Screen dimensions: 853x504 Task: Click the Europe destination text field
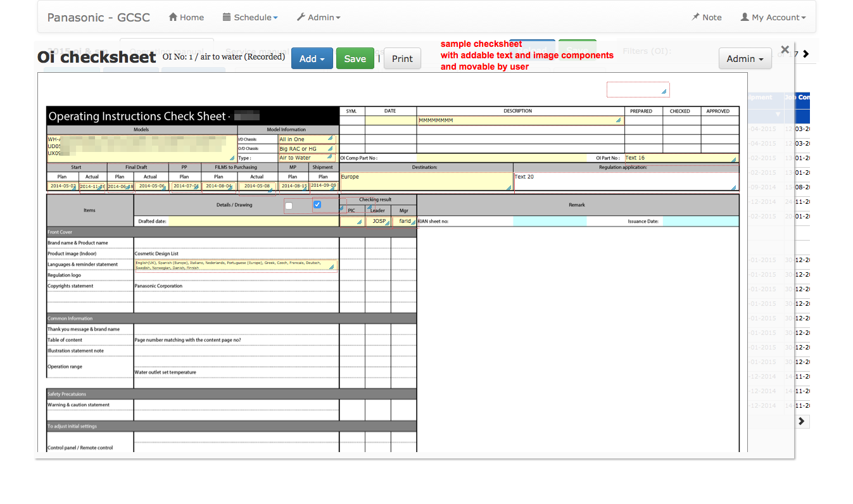point(426,181)
